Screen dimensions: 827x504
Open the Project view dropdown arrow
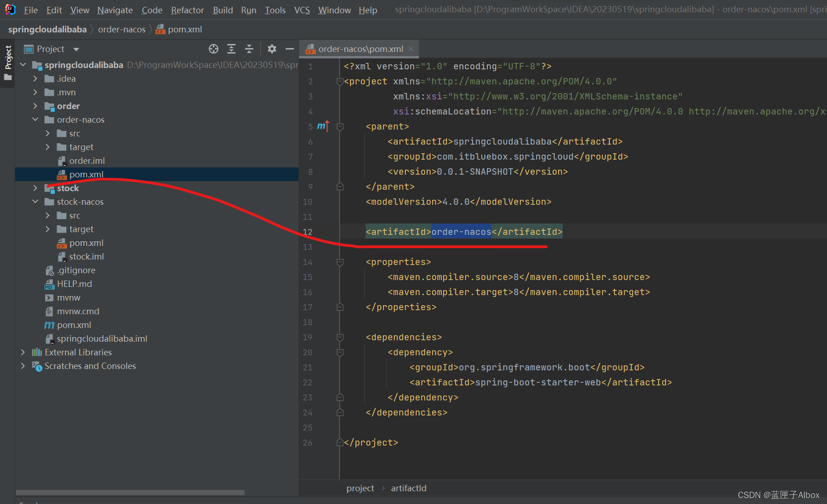(76, 49)
